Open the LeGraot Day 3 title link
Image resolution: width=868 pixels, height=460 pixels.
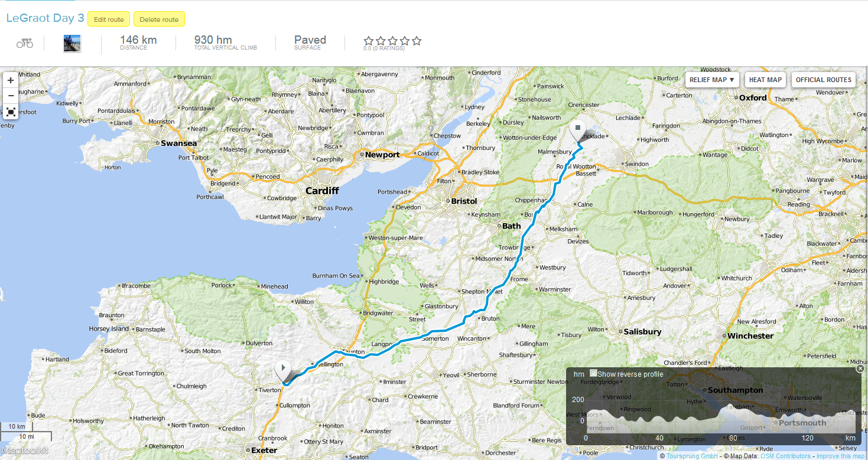(45, 18)
